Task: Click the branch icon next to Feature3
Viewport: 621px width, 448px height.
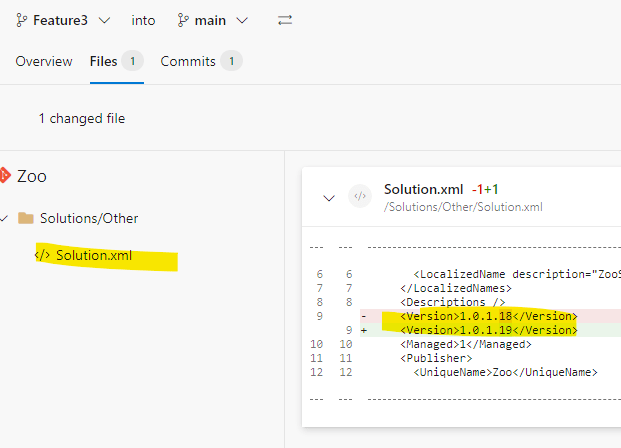Action: point(21,20)
